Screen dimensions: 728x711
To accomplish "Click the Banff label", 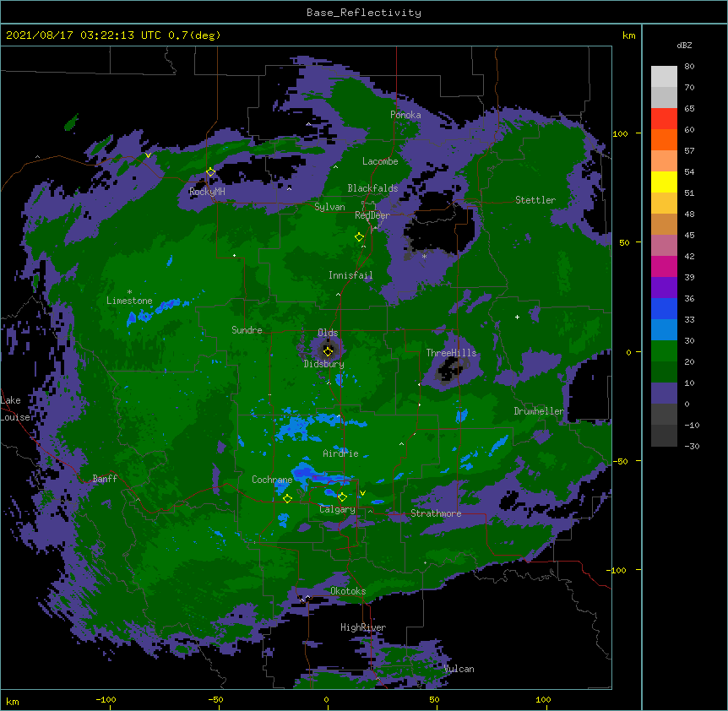I will 105,479.
